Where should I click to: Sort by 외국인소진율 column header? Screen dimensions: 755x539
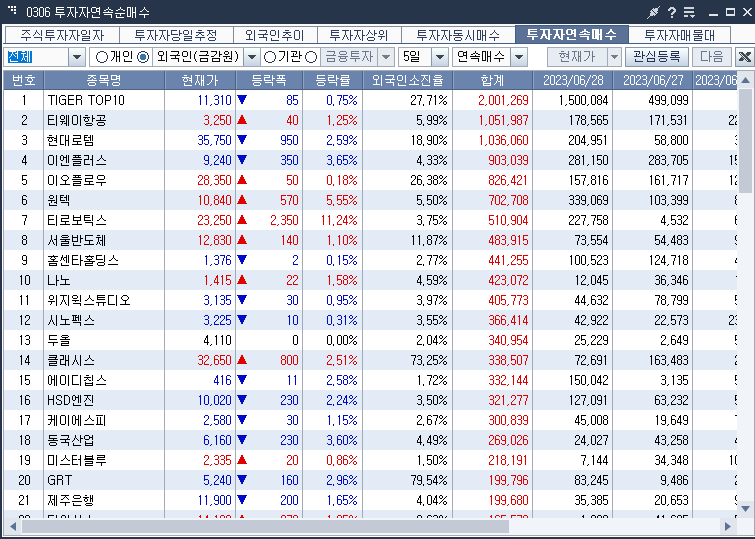pos(407,80)
